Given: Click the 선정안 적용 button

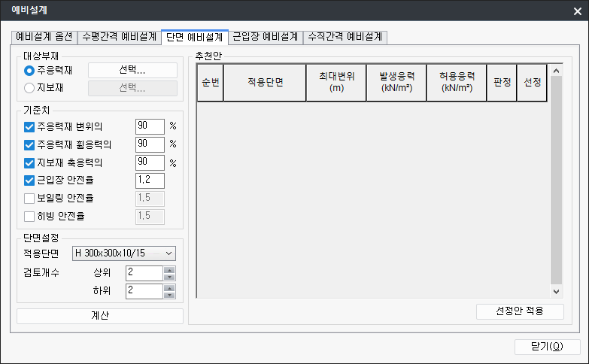Looking at the screenshot, I should tap(520, 311).
